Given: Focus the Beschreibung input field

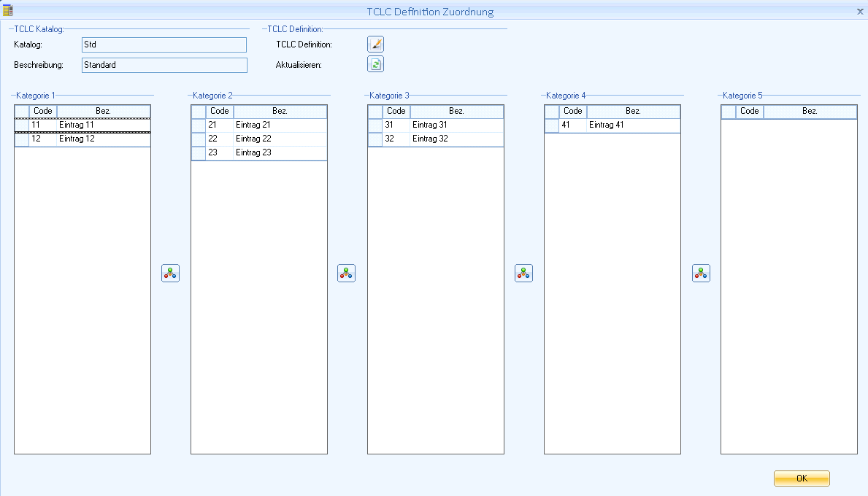Looking at the screenshot, I should (164, 65).
